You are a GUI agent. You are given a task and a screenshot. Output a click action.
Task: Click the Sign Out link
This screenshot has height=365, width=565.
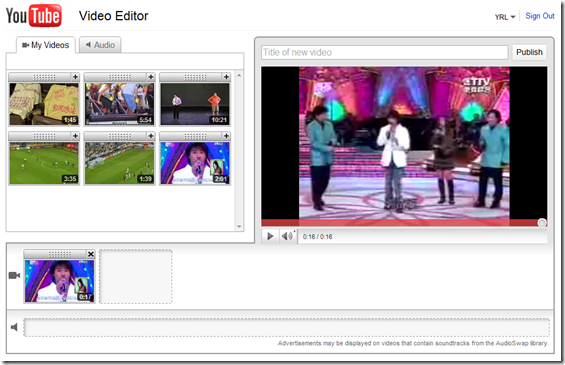point(539,16)
